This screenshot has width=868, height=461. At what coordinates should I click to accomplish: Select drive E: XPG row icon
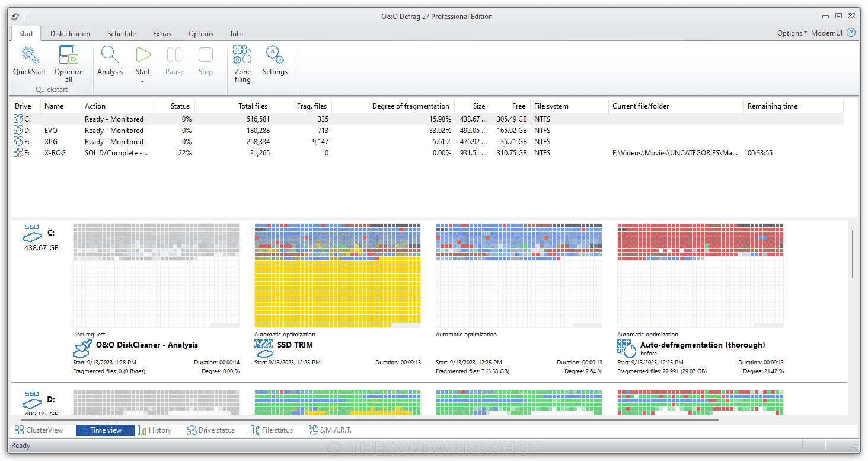point(17,142)
